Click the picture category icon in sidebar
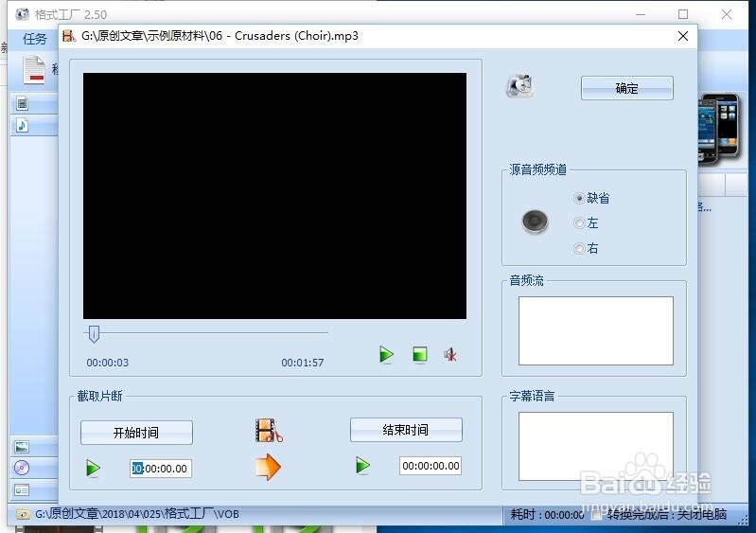This screenshot has width=756, height=533. pyautogui.click(x=22, y=447)
